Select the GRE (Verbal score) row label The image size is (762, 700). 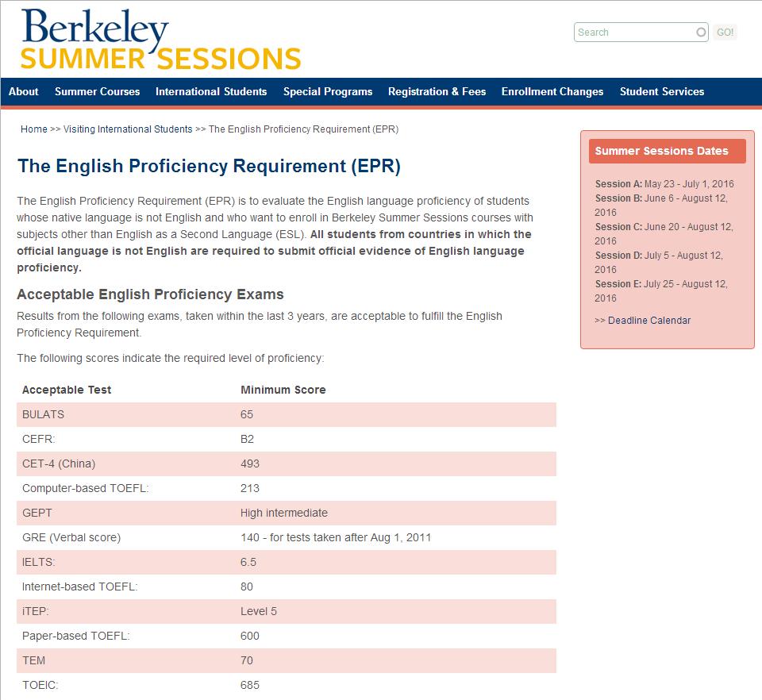(71, 538)
